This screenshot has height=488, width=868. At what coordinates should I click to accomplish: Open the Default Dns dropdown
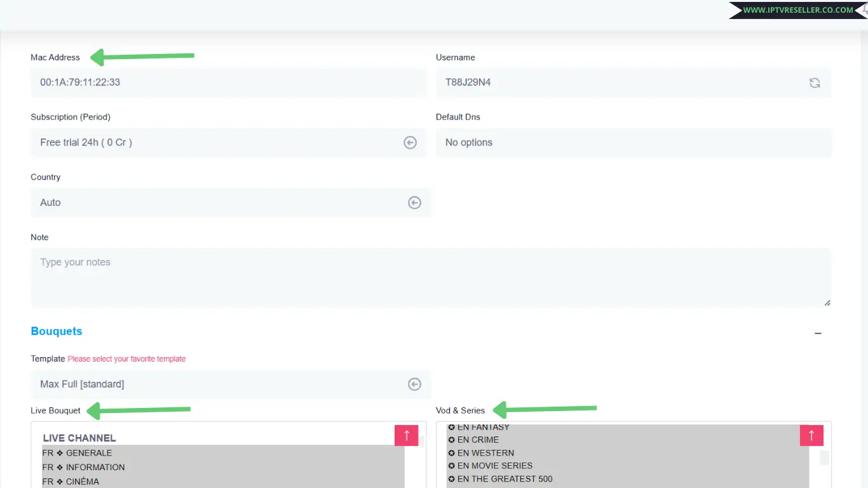tap(633, 143)
